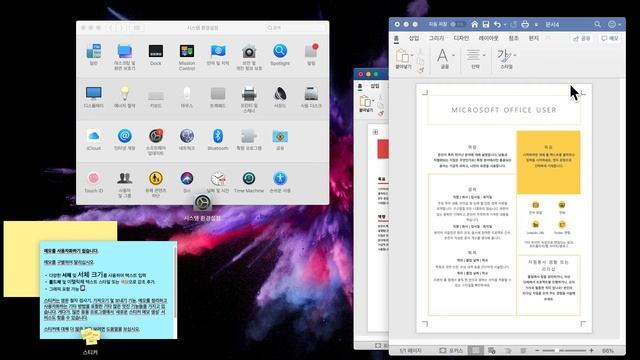
Task: Go back in System Preferences toolbar
Action: tap(111, 28)
